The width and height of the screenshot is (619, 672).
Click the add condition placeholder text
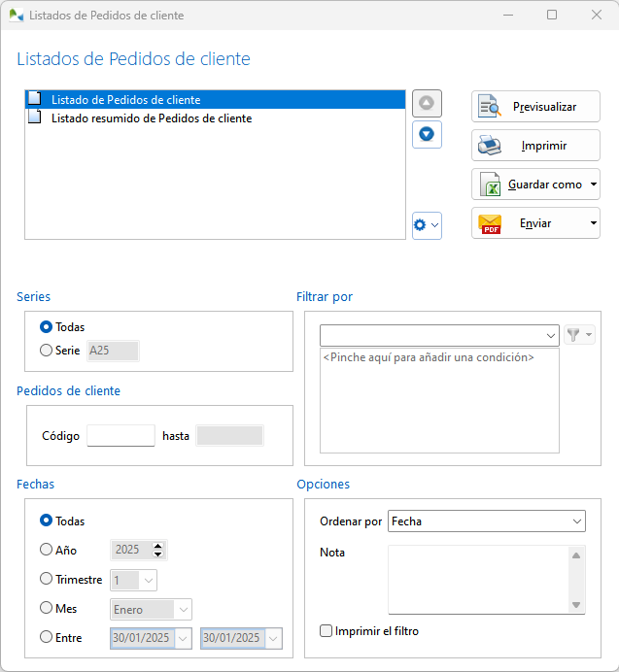coord(429,357)
